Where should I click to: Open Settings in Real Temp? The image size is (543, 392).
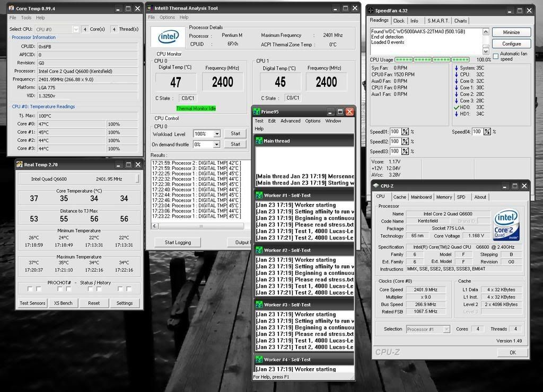(x=124, y=303)
